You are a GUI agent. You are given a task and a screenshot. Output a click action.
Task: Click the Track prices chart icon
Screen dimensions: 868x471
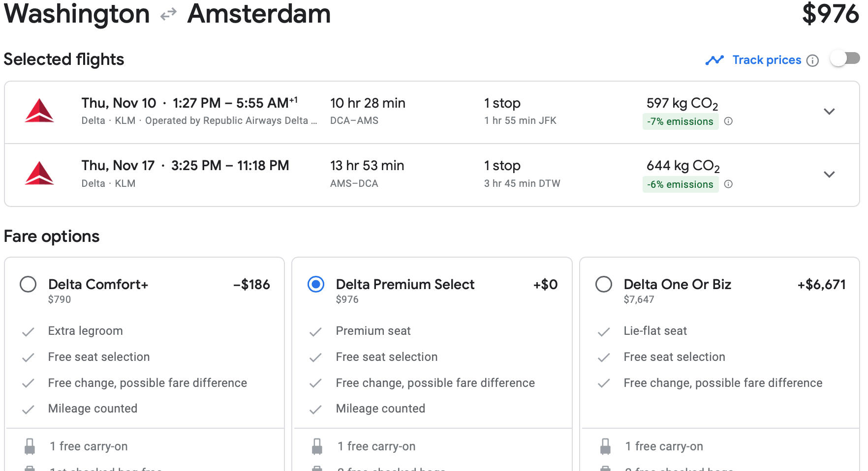click(x=714, y=60)
